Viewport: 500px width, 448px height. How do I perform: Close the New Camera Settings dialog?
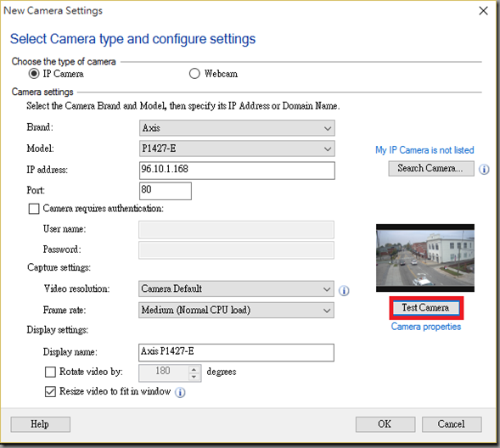(x=483, y=11)
